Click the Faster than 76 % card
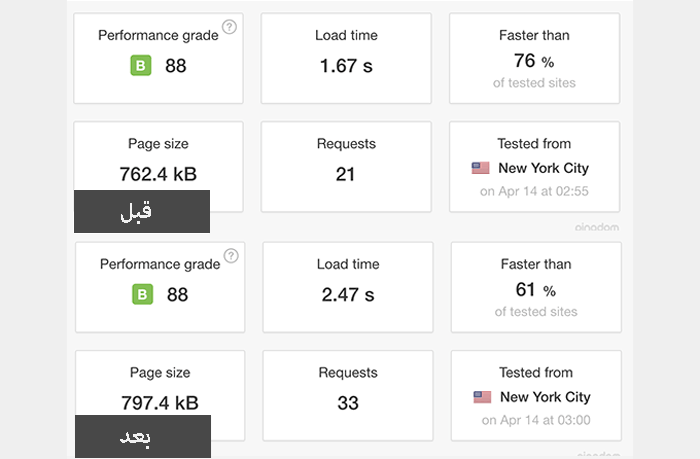This screenshot has width=700, height=459. click(x=534, y=57)
